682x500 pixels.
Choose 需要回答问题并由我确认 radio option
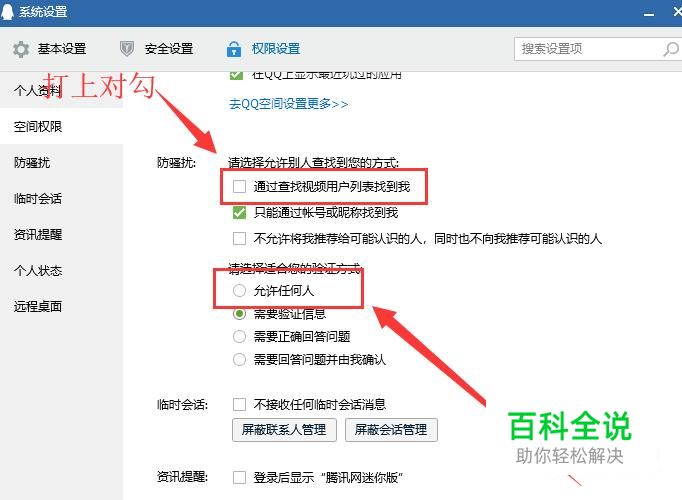(x=239, y=360)
